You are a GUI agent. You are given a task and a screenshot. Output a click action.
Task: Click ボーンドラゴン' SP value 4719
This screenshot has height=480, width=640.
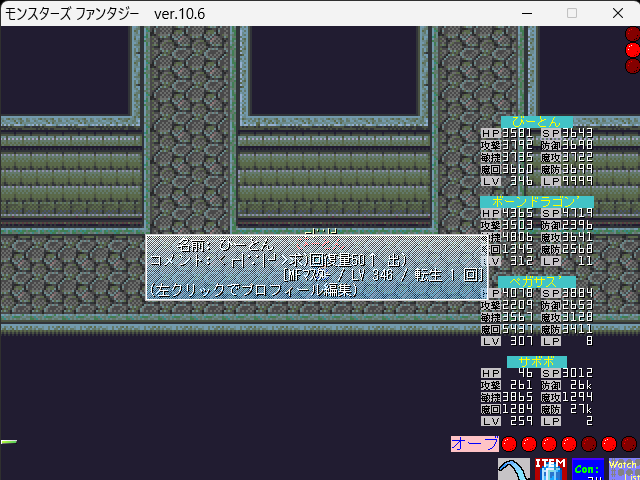coord(577,213)
